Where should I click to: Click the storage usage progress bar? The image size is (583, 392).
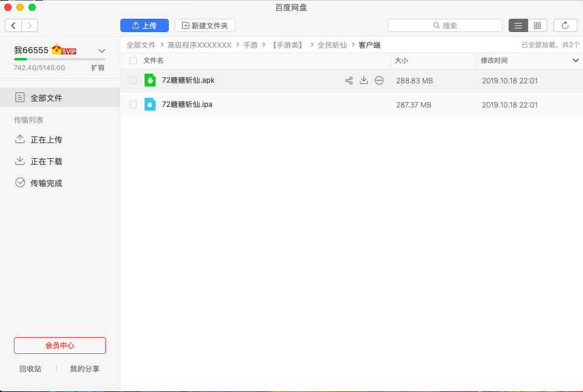(x=59, y=59)
